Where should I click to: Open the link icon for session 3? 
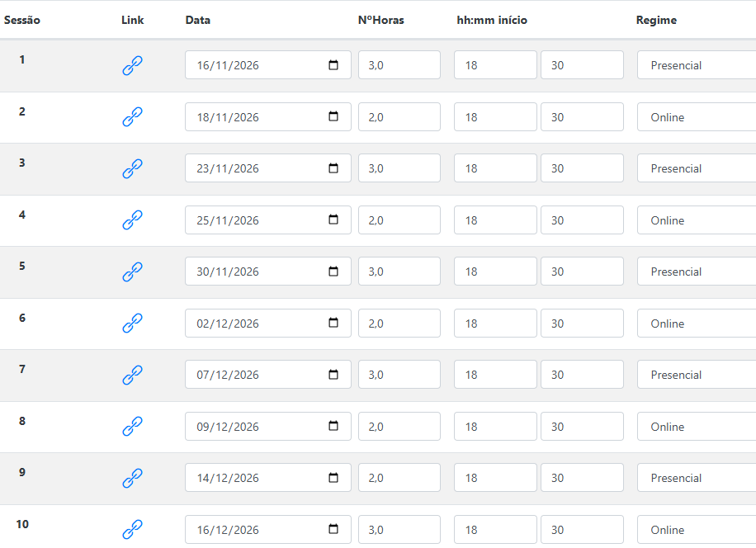pyautogui.click(x=132, y=168)
